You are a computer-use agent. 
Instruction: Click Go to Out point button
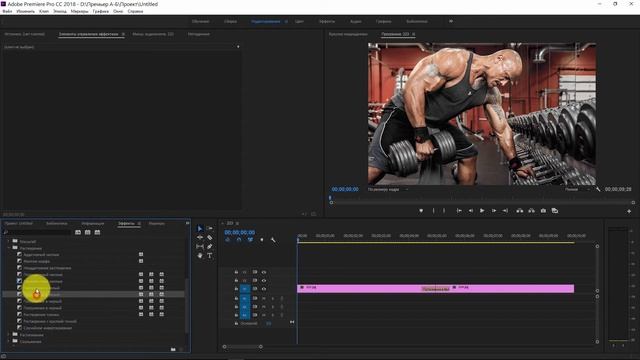[x=505, y=211]
